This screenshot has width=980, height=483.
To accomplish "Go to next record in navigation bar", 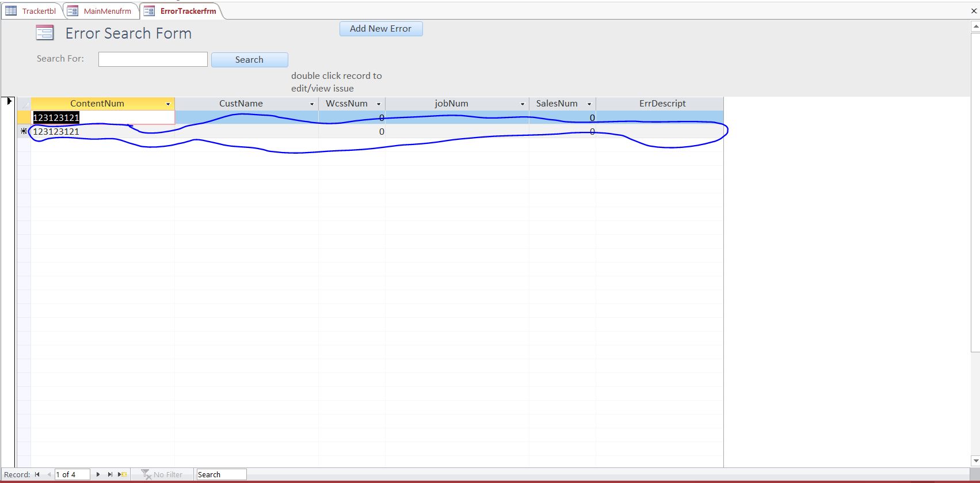I will [98, 474].
